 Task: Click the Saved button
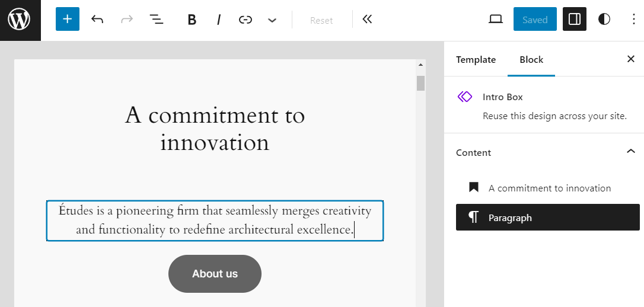pyautogui.click(x=534, y=20)
